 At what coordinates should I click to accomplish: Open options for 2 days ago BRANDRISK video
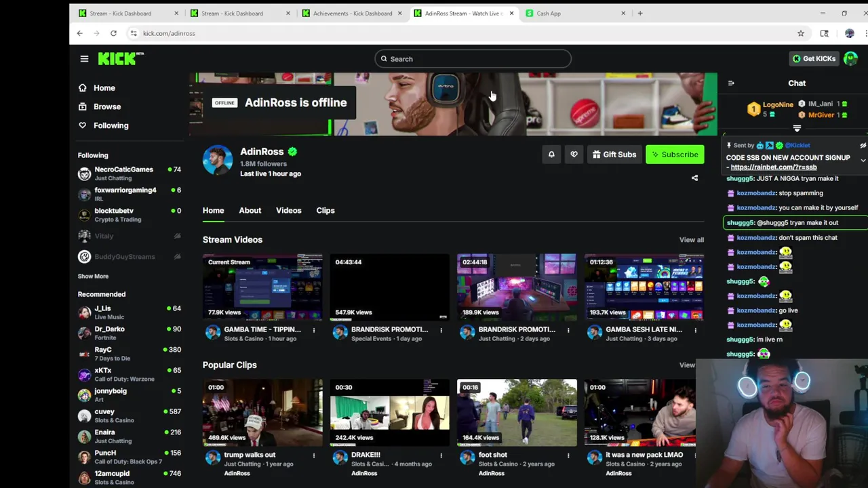[568, 330]
